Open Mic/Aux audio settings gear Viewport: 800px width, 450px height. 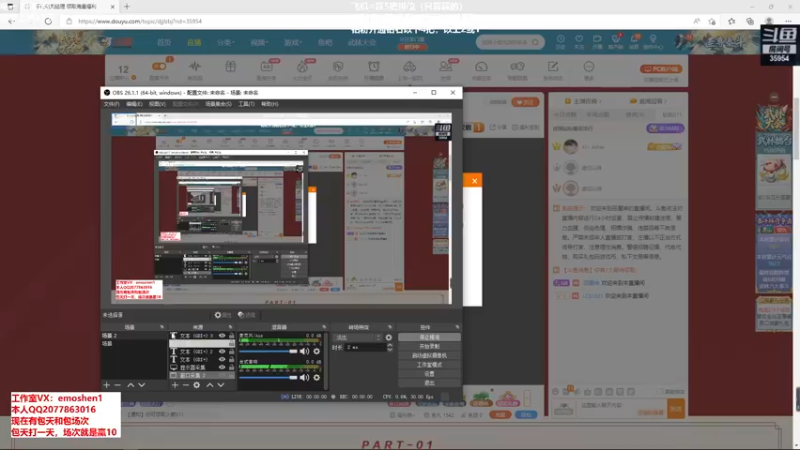317,351
